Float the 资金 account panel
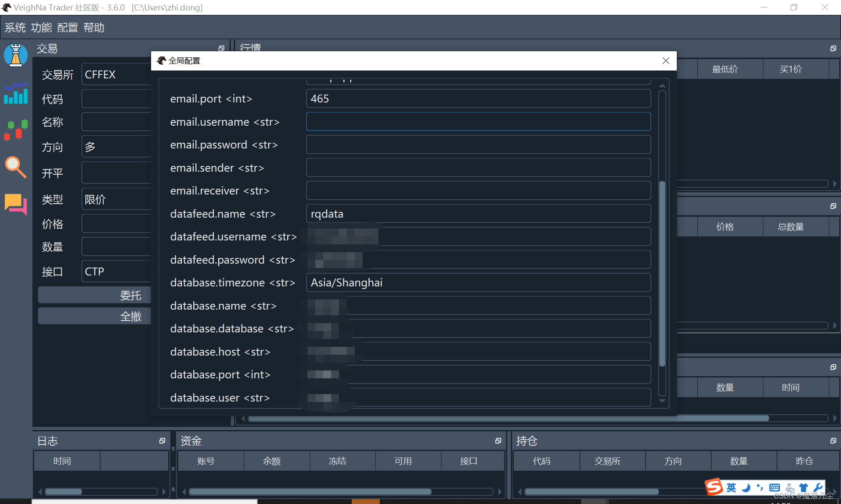The height and width of the screenshot is (504, 841). tap(498, 441)
